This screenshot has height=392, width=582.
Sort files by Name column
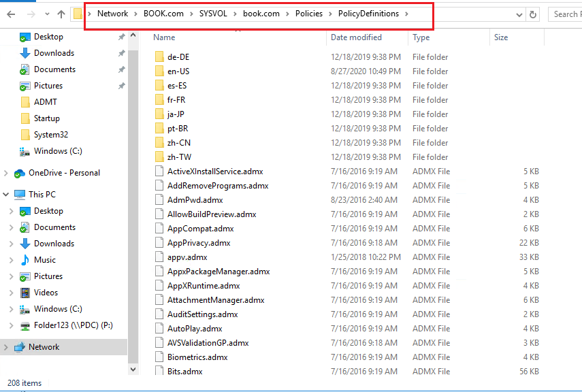(164, 37)
